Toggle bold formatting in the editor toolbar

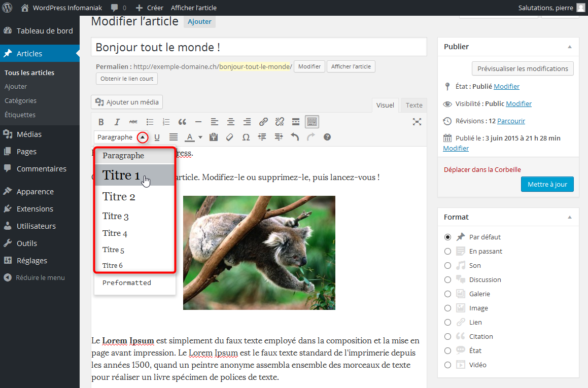[x=101, y=122]
